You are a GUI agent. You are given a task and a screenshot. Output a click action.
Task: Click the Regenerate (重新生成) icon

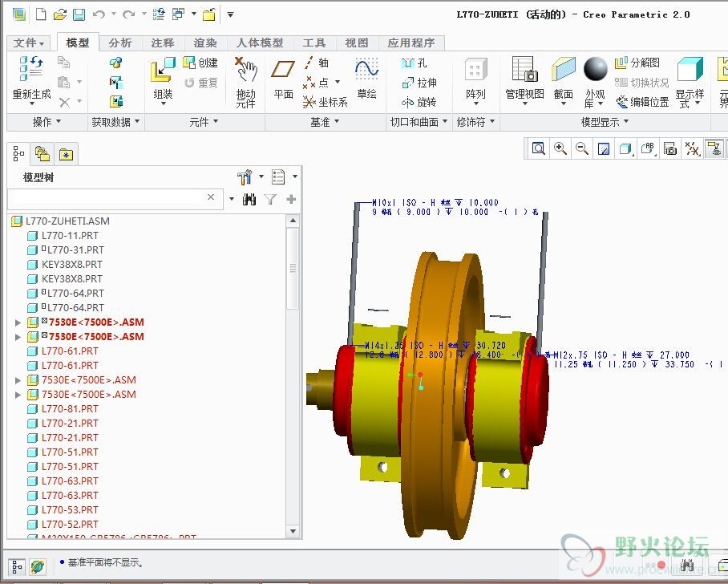pos(31,69)
